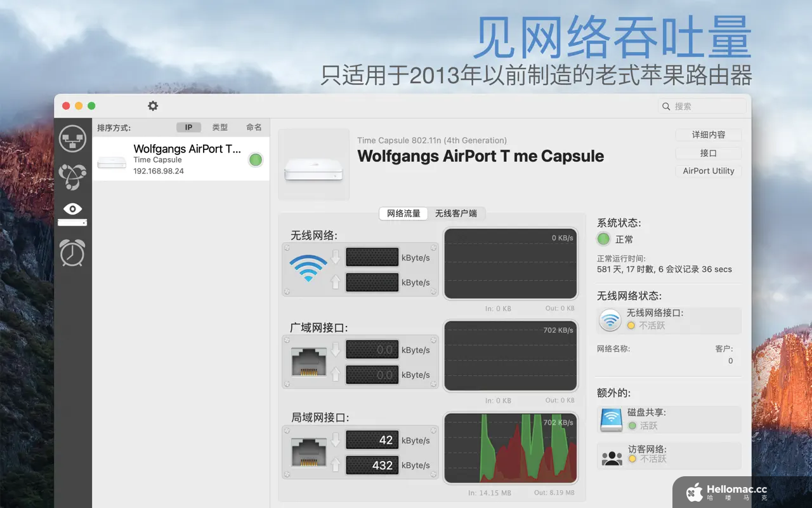Select the Bonjour services sidebar icon
The width and height of the screenshot is (812, 508).
[72, 177]
